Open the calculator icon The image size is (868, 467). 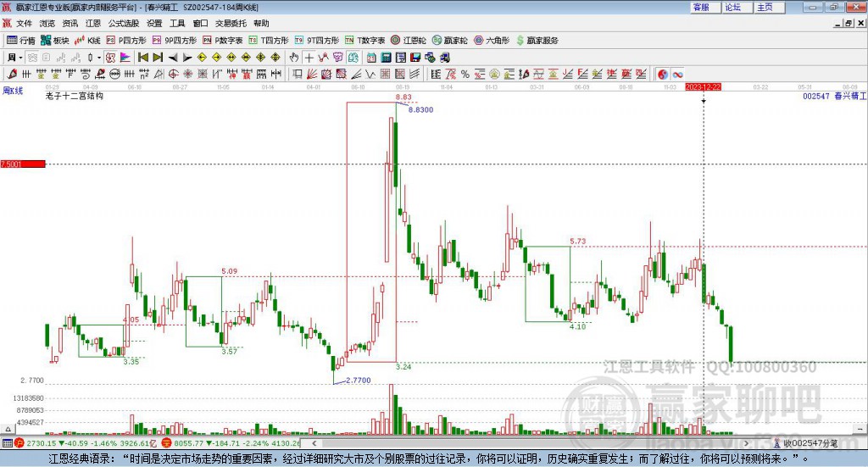click(386, 58)
